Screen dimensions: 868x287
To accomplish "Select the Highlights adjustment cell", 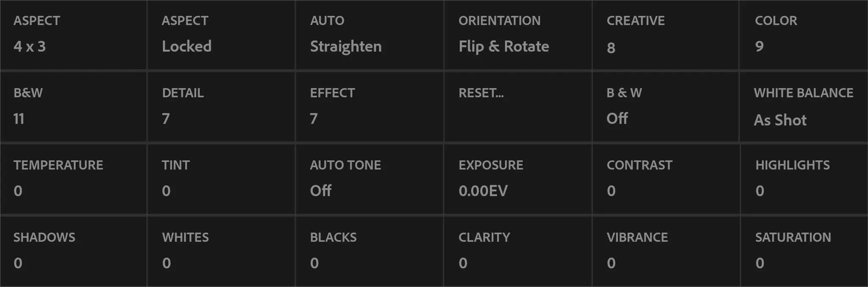I will 804,179.
